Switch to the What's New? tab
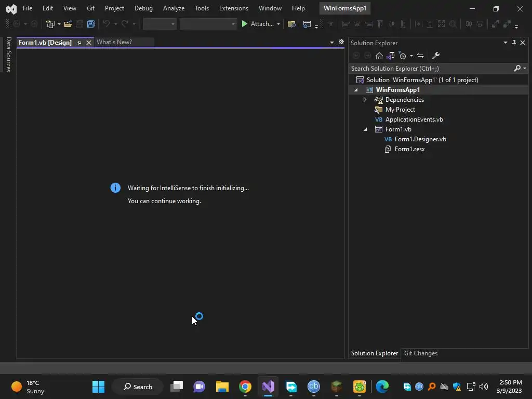532x399 pixels. pos(114,42)
